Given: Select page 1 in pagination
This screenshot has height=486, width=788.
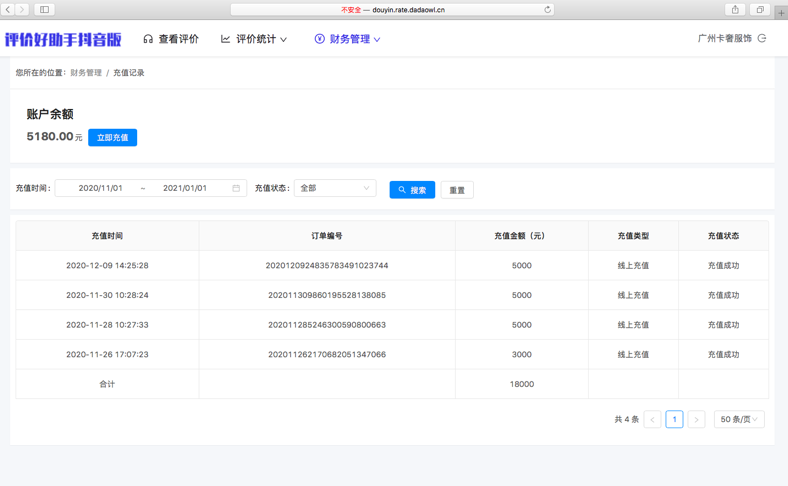Looking at the screenshot, I should (674, 419).
